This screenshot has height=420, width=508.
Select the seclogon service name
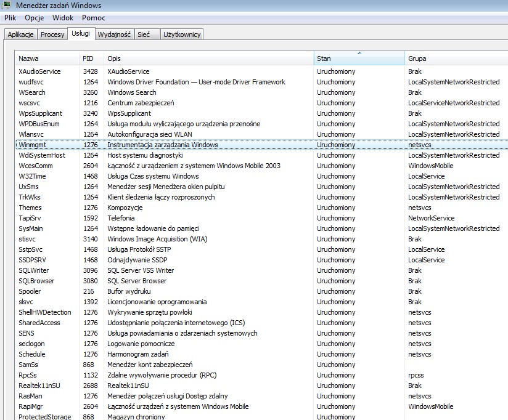point(31,344)
